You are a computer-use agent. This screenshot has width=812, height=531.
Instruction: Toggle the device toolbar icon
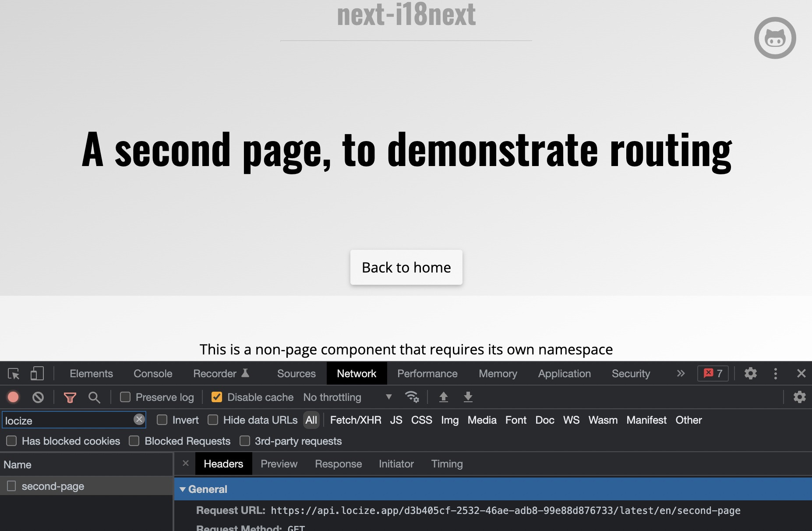pos(37,374)
